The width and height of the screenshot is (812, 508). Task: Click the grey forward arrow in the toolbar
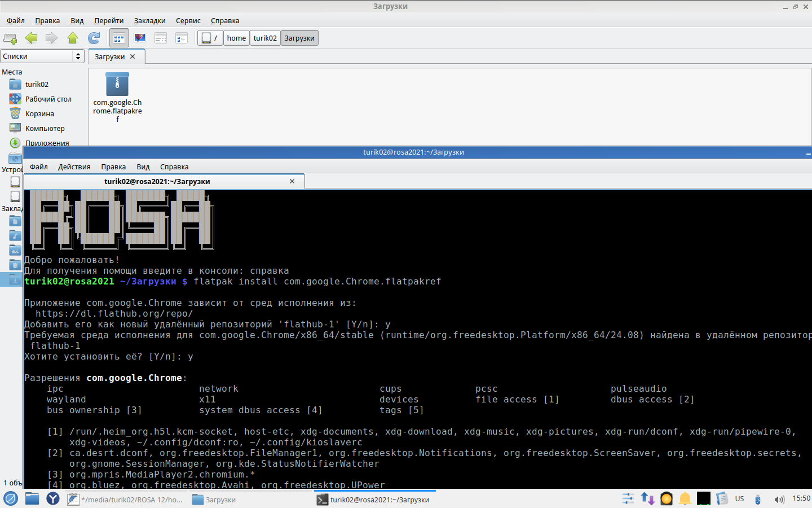[51, 38]
